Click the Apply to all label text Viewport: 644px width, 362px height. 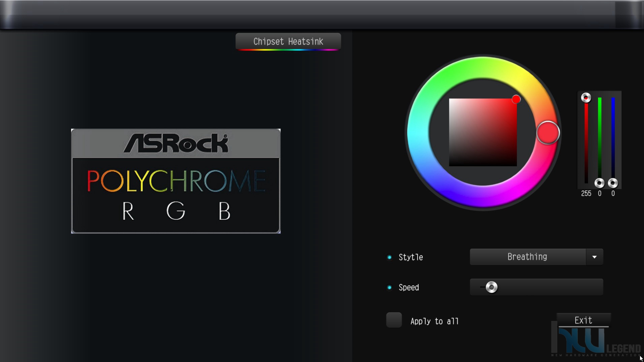[435, 321]
